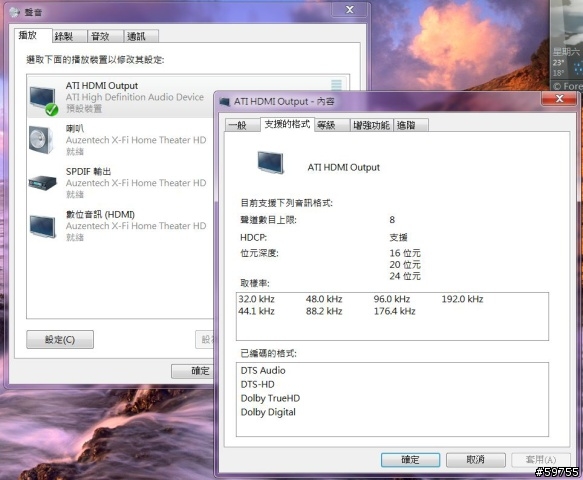Switch to the 音效 tab

click(x=105, y=36)
